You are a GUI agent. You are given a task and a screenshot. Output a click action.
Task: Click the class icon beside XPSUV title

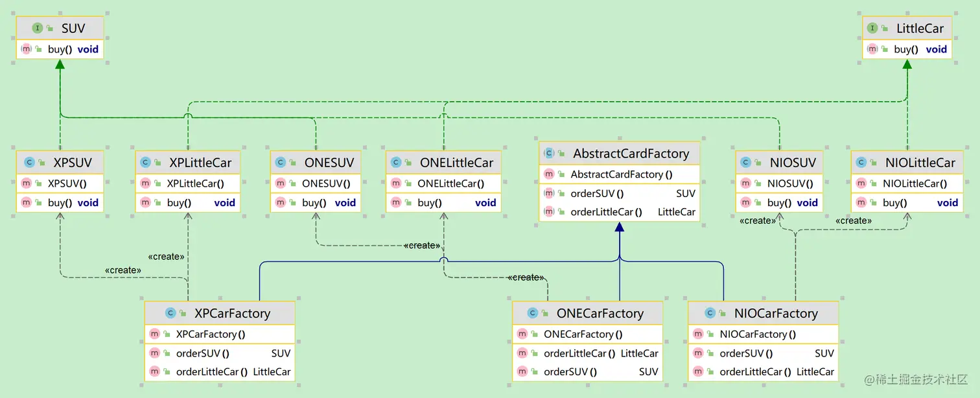pos(29,163)
